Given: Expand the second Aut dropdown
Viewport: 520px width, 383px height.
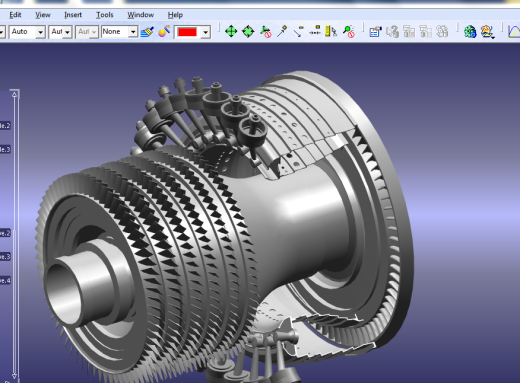Looking at the screenshot, I should (x=67, y=32).
